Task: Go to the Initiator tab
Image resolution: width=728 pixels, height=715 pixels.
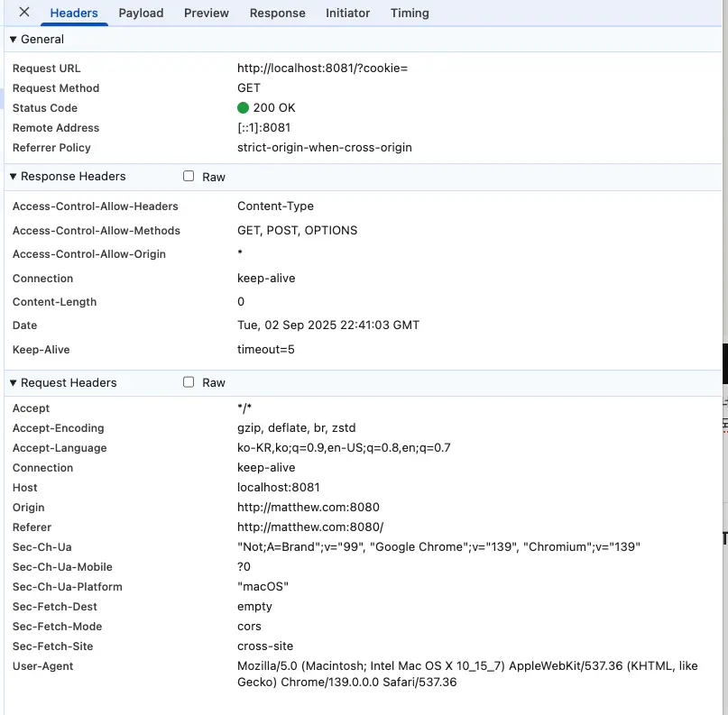Action: 347,14
